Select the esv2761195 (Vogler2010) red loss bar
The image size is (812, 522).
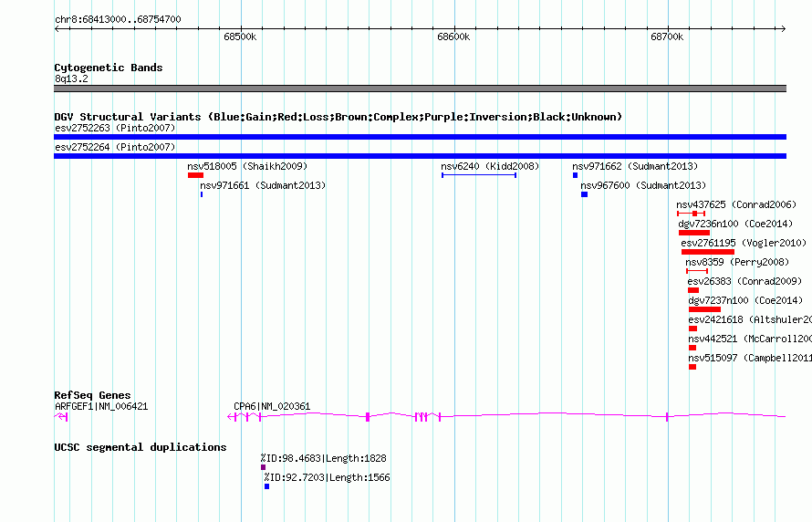click(x=708, y=252)
